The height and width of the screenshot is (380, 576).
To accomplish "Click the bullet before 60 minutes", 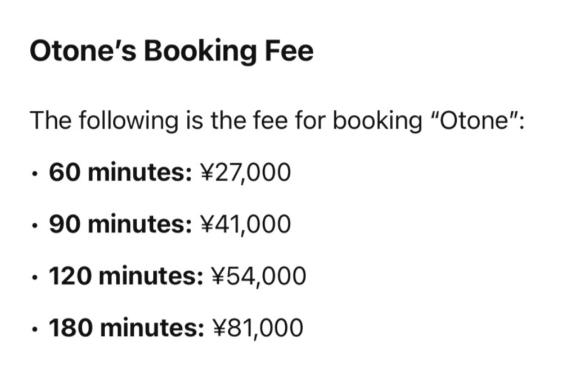I will pos(34,174).
